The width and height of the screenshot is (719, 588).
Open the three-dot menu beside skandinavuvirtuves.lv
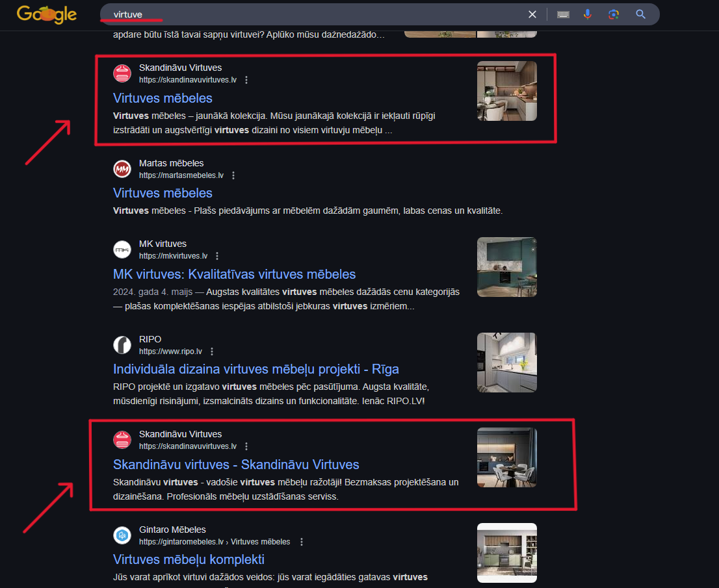tap(246, 80)
